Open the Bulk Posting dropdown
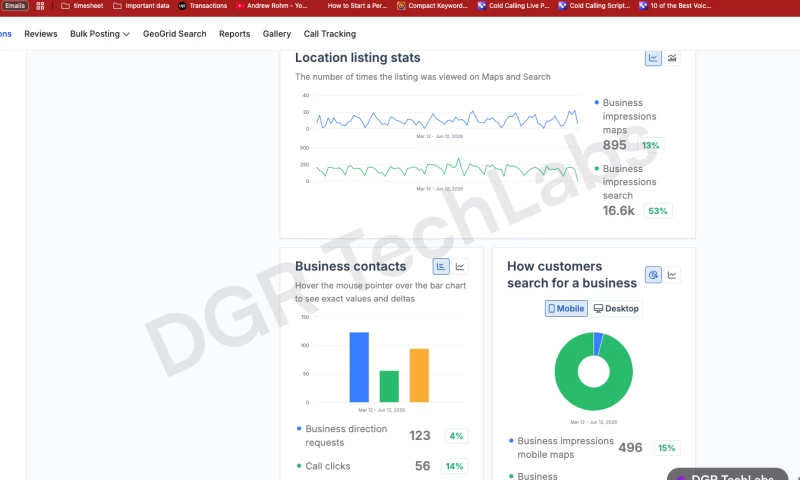This screenshot has height=480, width=800. point(100,34)
